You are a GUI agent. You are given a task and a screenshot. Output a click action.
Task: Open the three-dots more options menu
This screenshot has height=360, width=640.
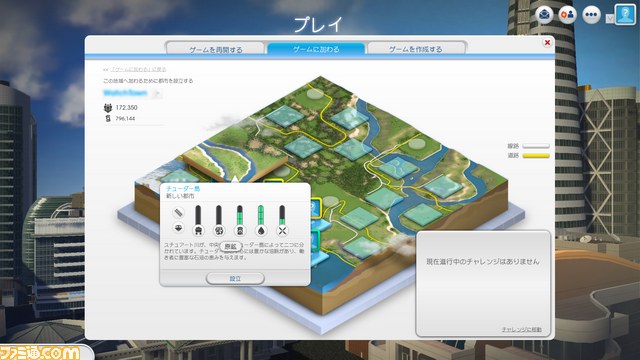(x=591, y=15)
